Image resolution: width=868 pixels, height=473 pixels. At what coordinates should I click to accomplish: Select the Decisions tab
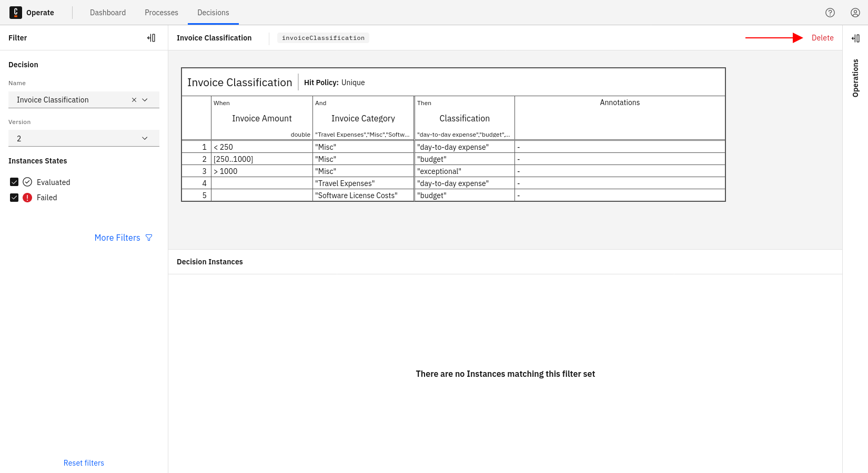point(213,13)
